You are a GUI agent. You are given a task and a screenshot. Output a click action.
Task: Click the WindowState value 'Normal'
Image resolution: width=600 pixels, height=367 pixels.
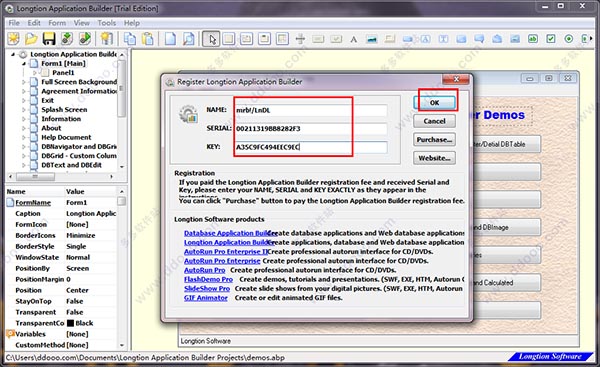[78, 257]
